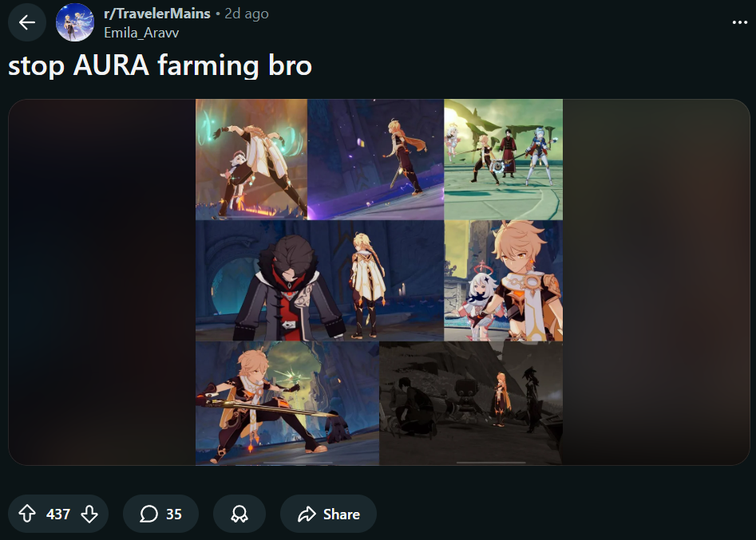Open the image with the dark-coated character

coord(319,281)
